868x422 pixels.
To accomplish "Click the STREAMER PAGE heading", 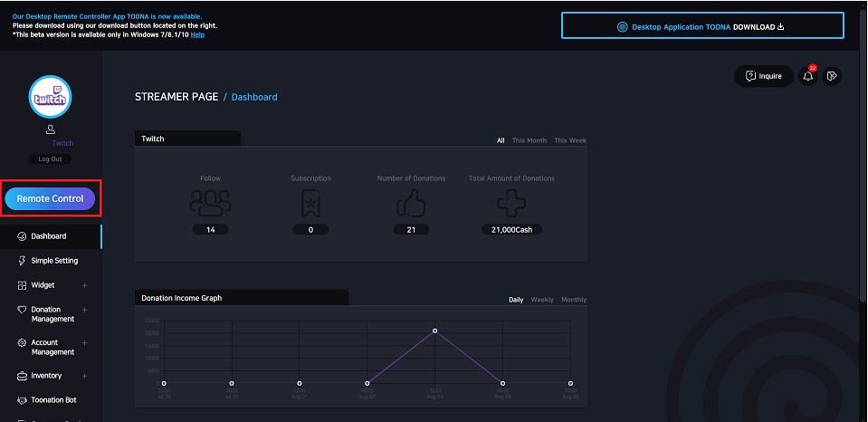I will tap(176, 97).
